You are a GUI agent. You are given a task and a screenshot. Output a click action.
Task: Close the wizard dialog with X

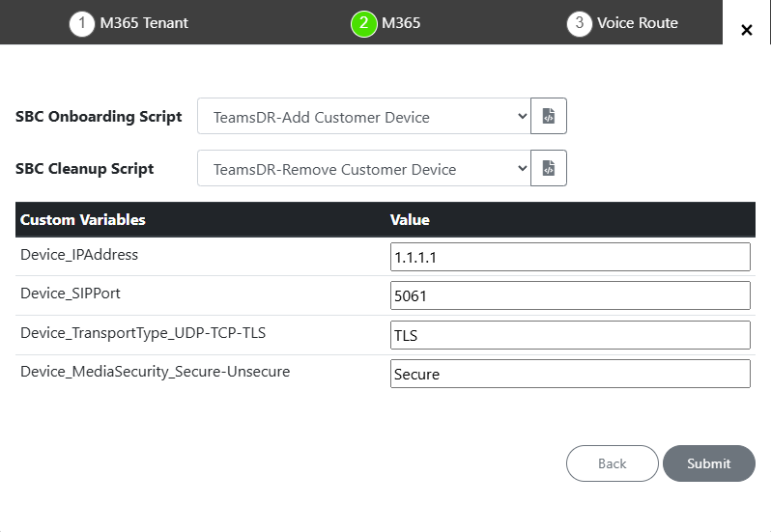coord(746,30)
